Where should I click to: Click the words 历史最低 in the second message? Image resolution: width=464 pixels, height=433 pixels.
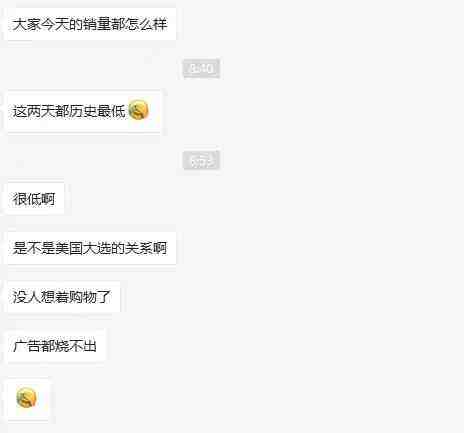point(97,111)
